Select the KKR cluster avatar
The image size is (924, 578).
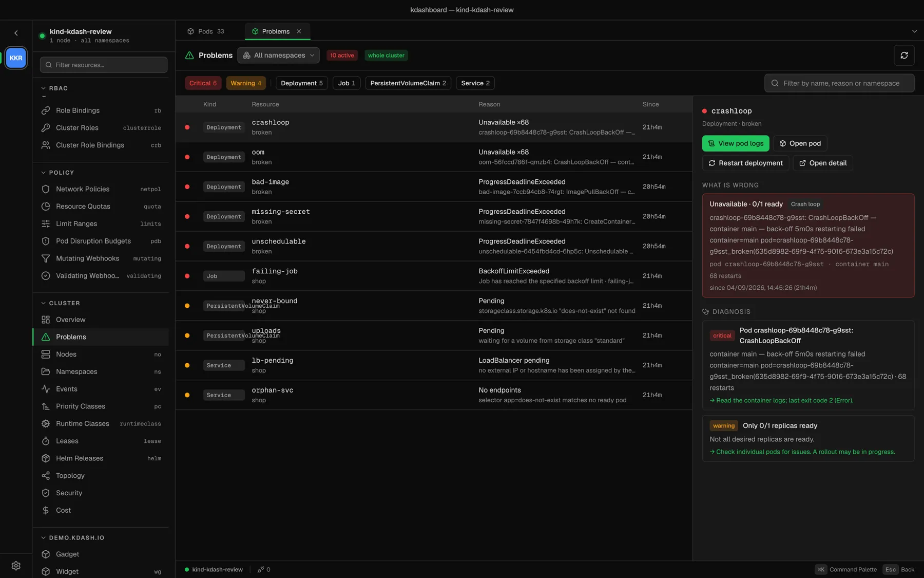16,58
